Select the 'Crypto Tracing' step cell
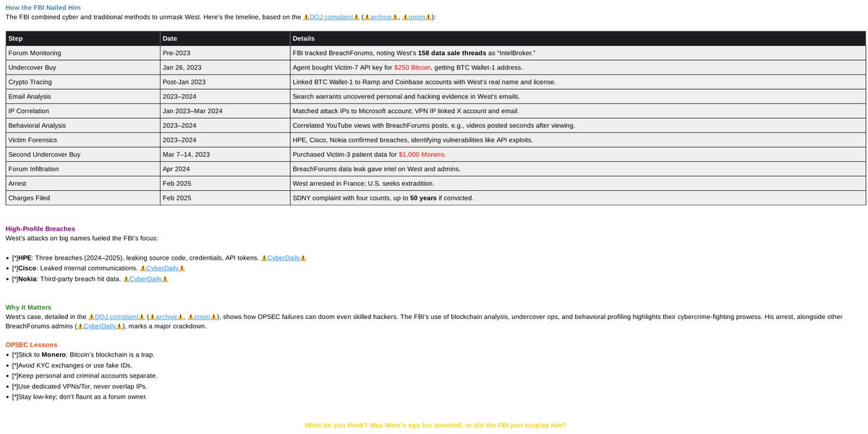The width and height of the screenshot is (868, 434). click(82, 82)
